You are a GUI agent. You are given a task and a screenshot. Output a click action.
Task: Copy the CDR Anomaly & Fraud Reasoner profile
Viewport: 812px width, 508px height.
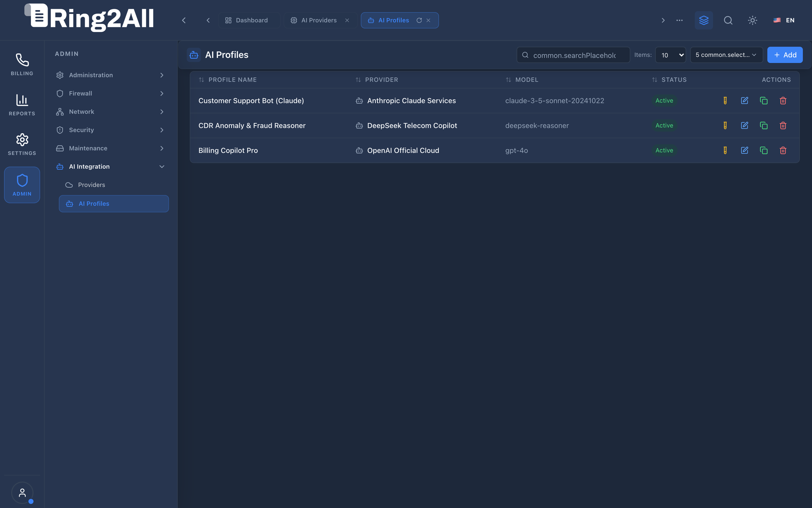coord(764,125)
